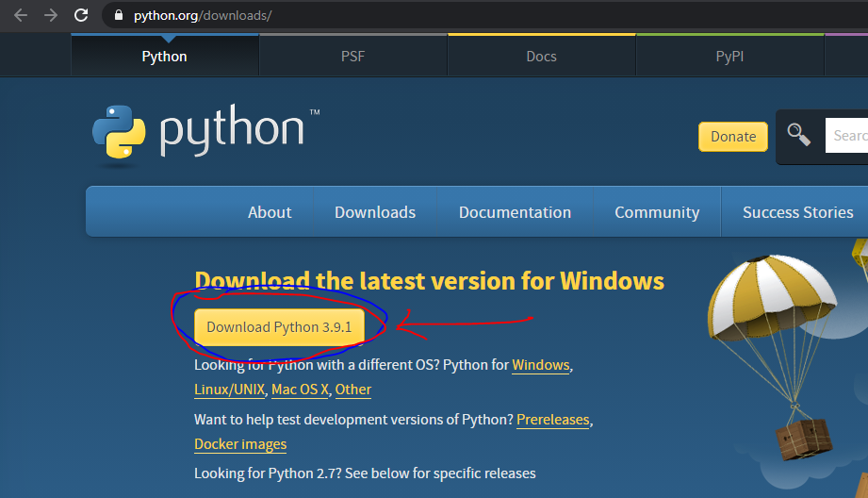
Task: Open the Community menu item
Action: click(x=657, y=212)
